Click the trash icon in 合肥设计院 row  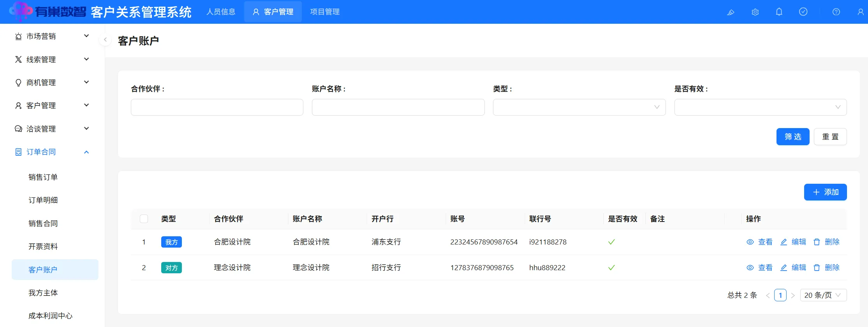pyautogui.click(x=817, y=242)
